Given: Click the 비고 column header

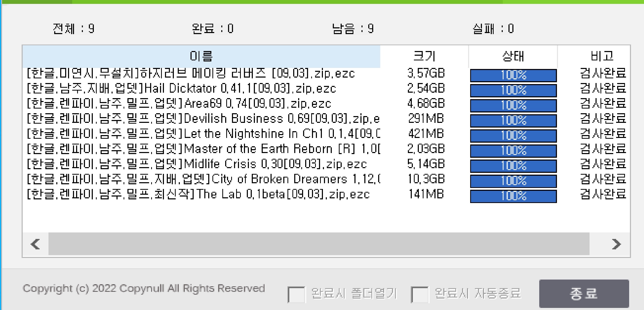Looking at the screenshot, I should 602,56.
